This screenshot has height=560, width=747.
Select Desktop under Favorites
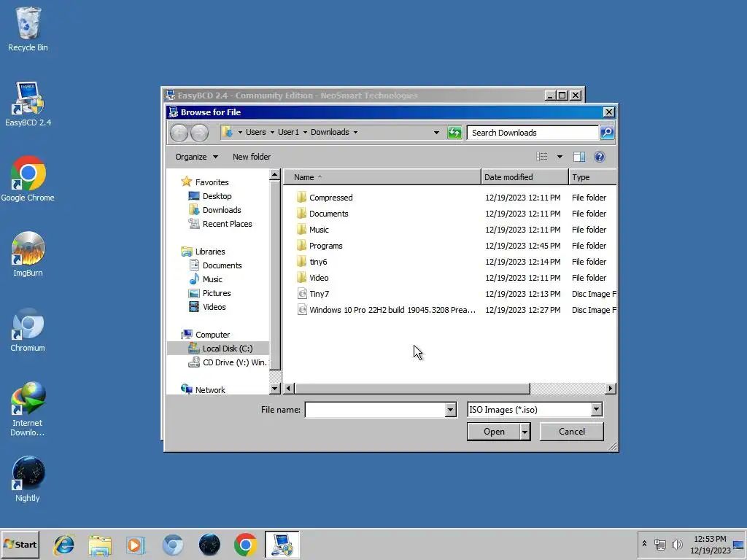click(217, 195)
